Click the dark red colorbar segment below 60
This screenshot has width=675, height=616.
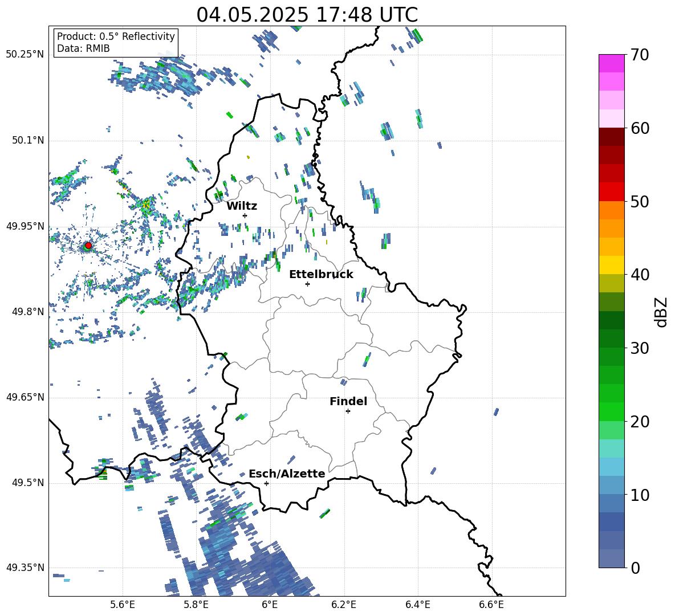[x=612, y=137]
